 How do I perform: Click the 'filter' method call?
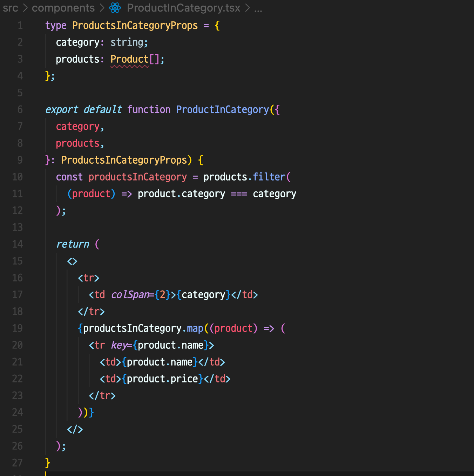pyautogui.click(x=269, y=177)
